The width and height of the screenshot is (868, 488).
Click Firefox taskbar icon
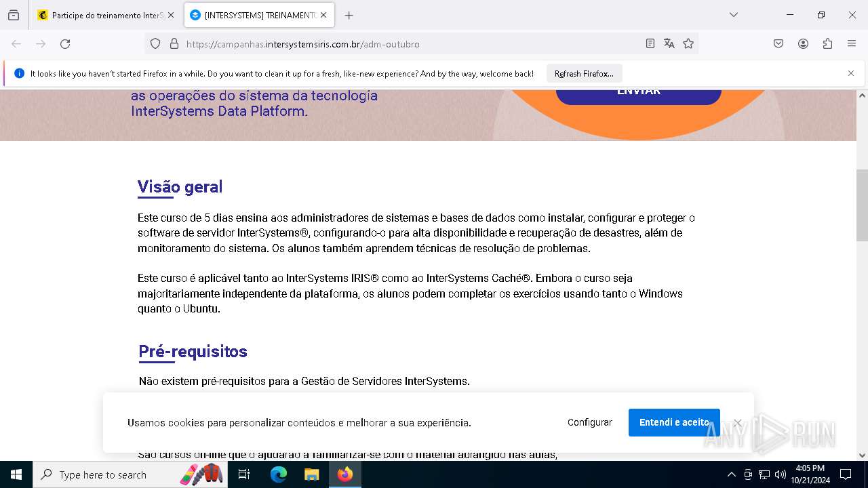click(x=345, y=474)
